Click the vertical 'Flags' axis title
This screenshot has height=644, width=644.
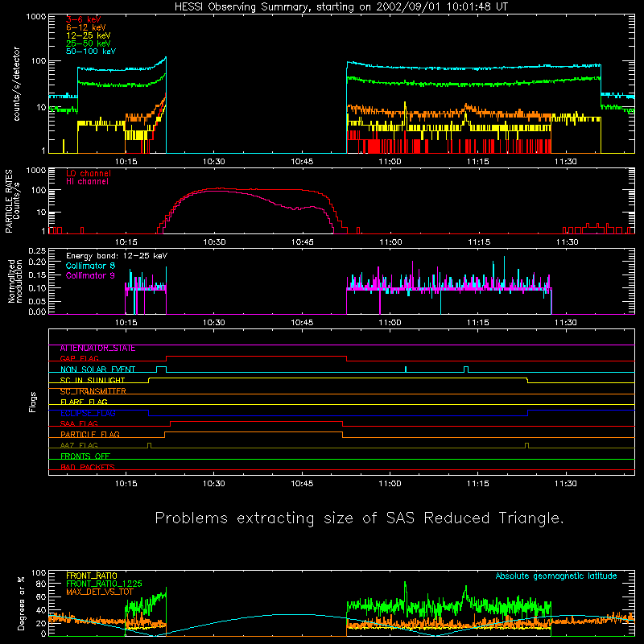click(x=33, y=402)
